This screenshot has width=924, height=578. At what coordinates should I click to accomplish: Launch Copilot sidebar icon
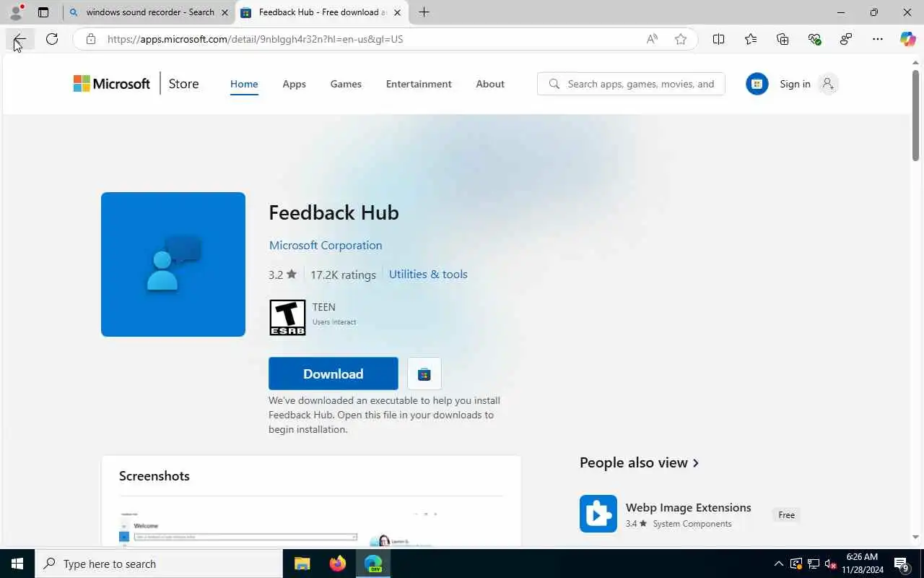908,39
